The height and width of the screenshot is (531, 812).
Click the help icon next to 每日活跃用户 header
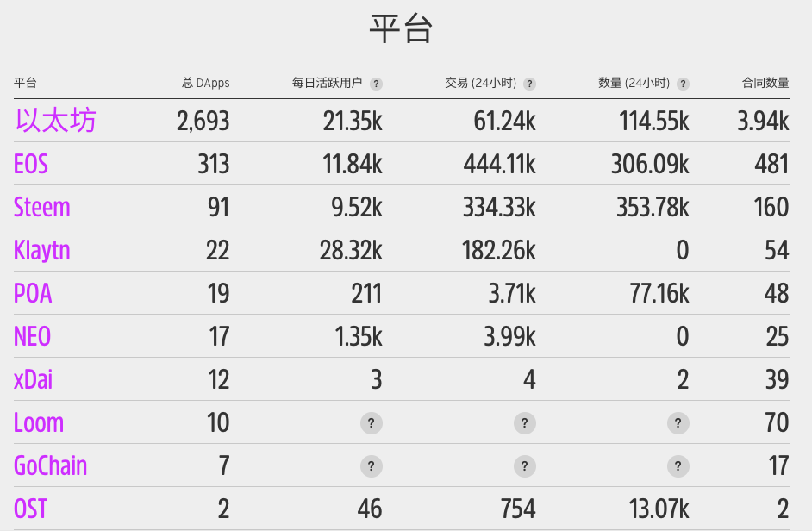(x=376, y=84)
